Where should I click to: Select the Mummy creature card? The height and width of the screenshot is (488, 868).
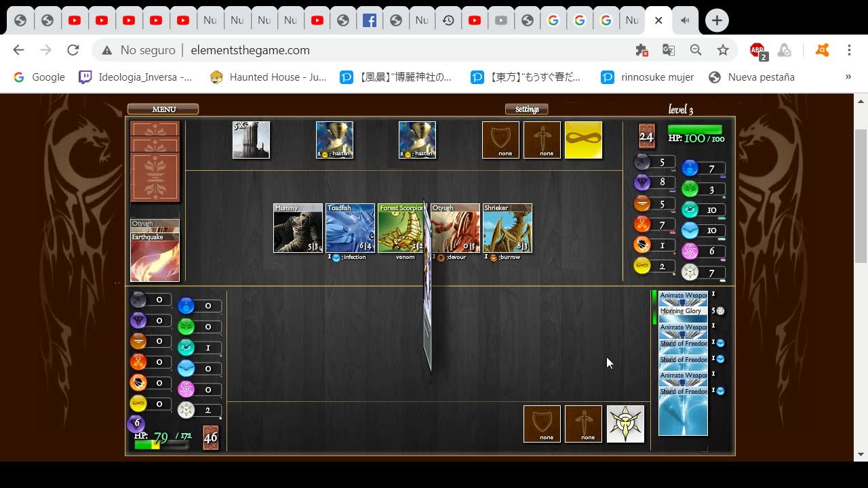(298, 228)
